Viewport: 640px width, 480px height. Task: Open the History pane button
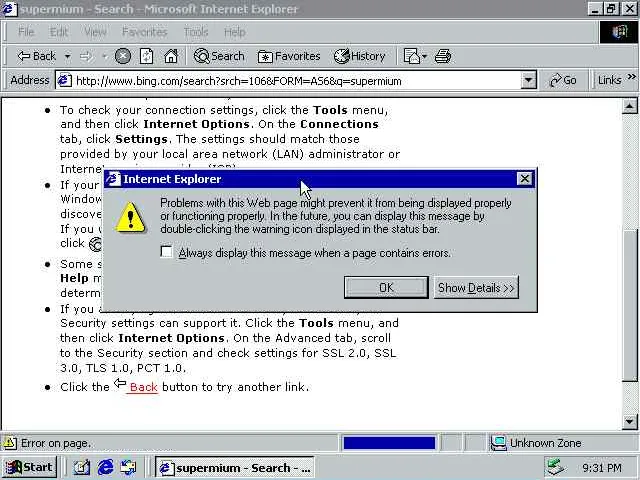(360, 56)
